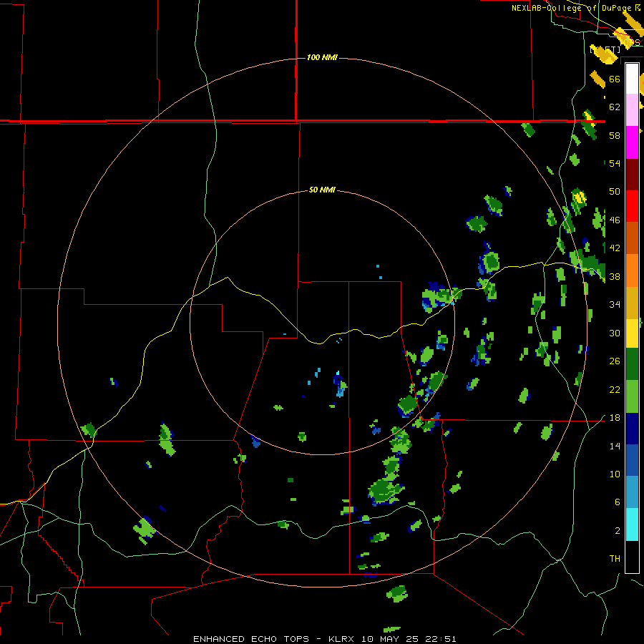This screenshot has width=644, height=644.
Task: Click the '18' legend value
Action: click(x=615, y=418)
